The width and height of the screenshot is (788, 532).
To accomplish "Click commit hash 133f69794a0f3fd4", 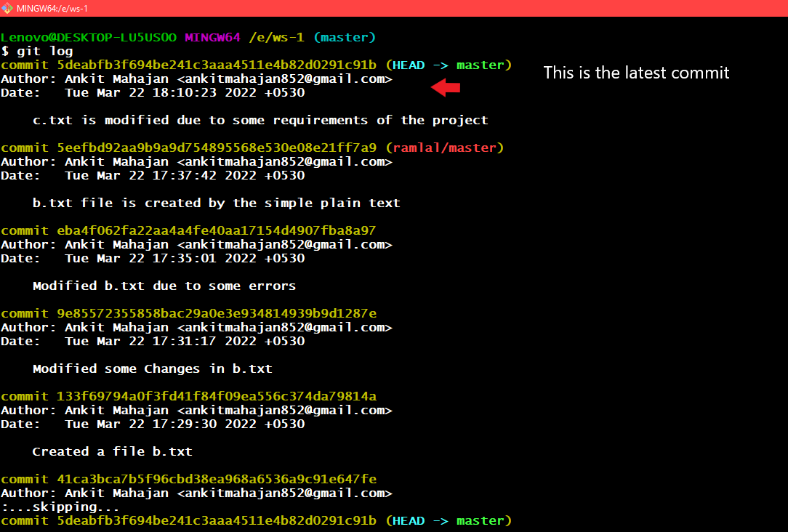I will pyautogui.click(x=217, y=396).
